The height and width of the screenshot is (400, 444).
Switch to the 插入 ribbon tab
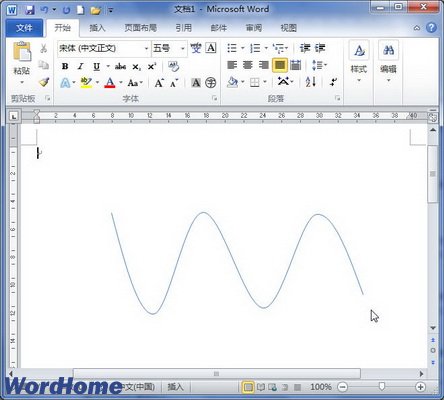click(x=97, y=28)
